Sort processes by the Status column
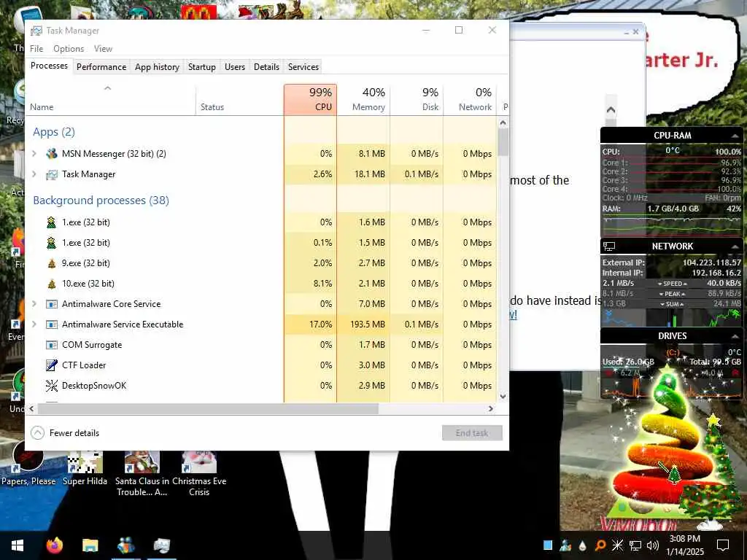747x560 pixels. pos(239,99)
